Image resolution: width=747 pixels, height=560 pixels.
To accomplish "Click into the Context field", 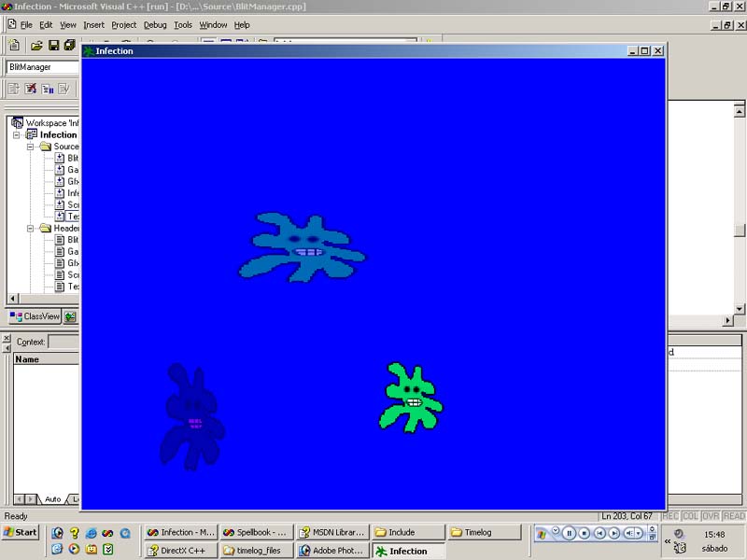I will click(x=63, y=342).
